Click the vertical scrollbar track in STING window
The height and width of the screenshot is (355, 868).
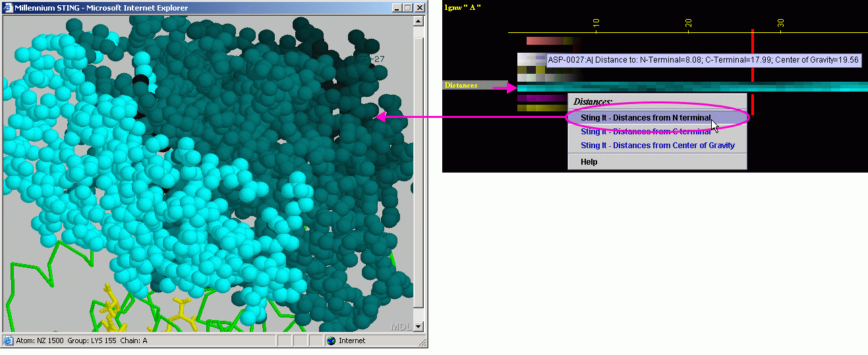[x=419, y=175]
